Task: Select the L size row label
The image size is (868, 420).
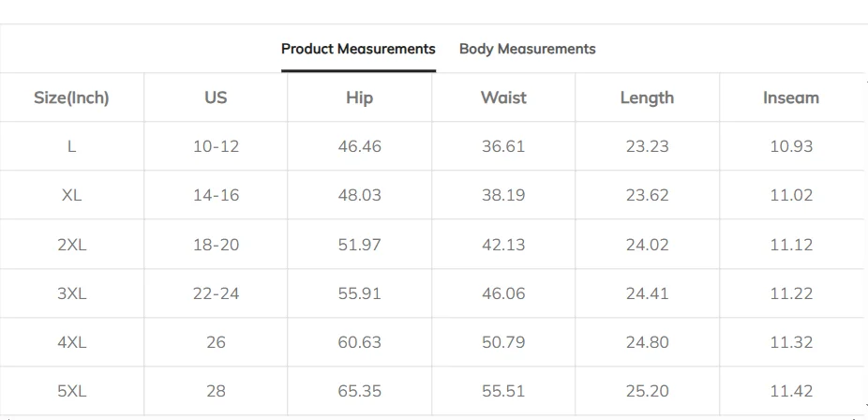Action: 71,146
